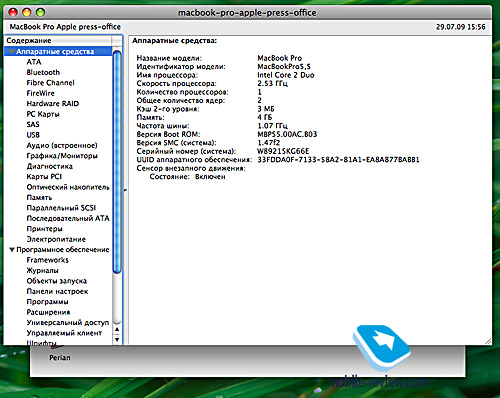Open Hardware RAID section
Viewport: 500px width, 398px height.
point(53,104)
